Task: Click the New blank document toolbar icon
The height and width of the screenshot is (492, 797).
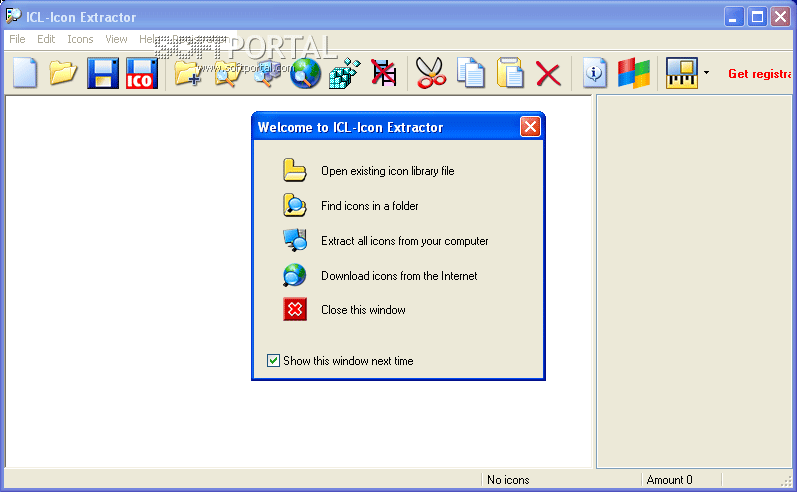Action: point(25,73)
